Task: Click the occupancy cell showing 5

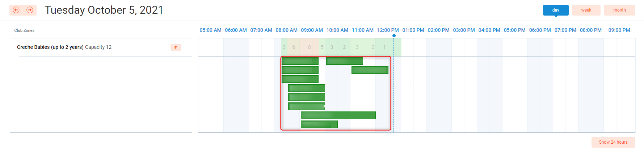Action: point(322,47)
